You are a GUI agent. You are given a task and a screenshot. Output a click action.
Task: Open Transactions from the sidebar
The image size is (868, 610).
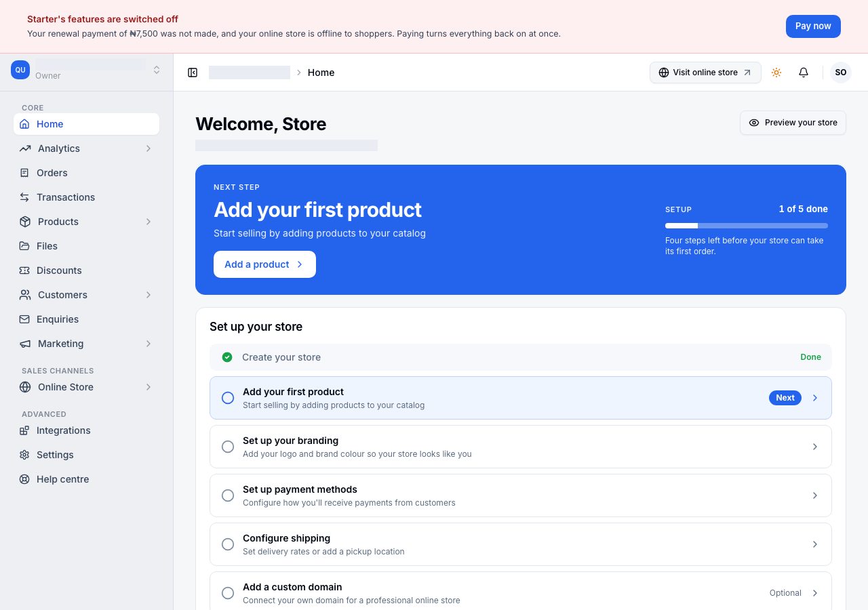pos(86,197)
